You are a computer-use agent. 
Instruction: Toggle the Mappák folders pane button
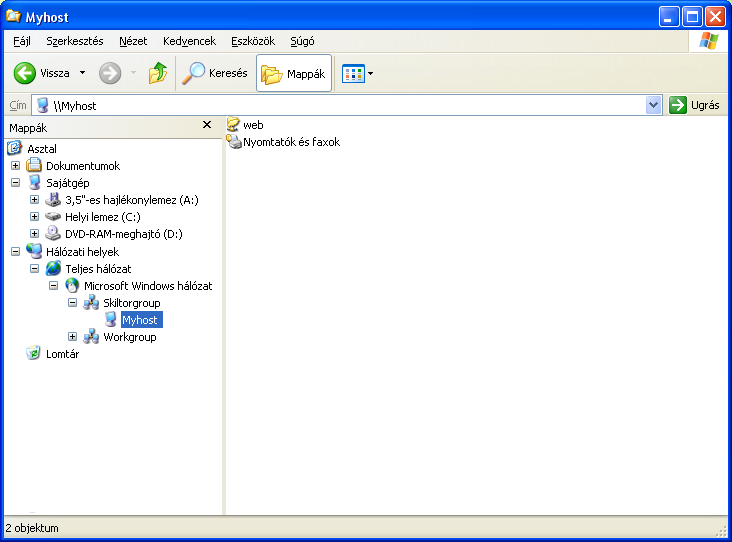coord(294,73)
